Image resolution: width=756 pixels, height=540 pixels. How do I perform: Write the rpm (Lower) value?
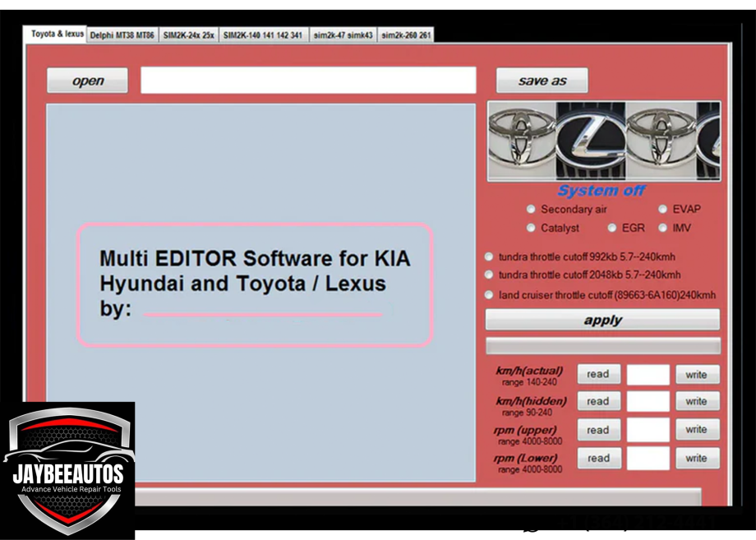point(697,458)
